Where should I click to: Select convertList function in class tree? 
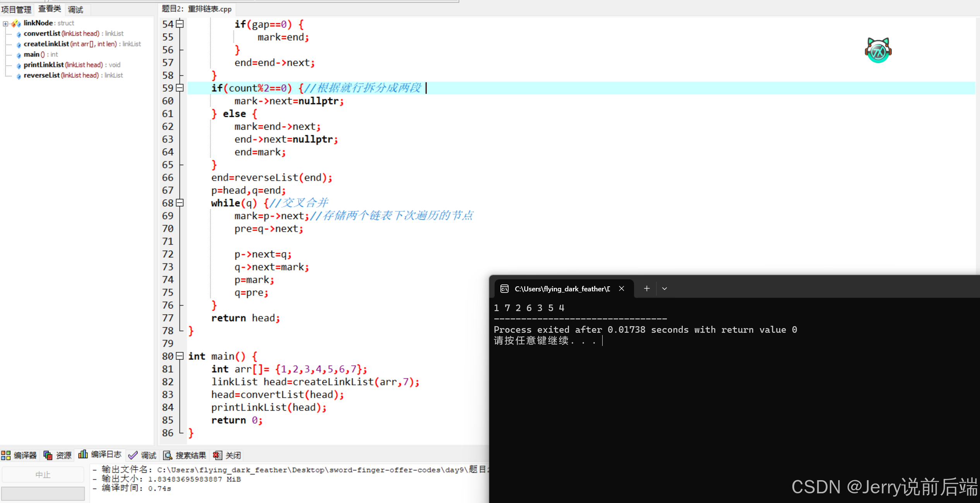click(x=42, y=34)
